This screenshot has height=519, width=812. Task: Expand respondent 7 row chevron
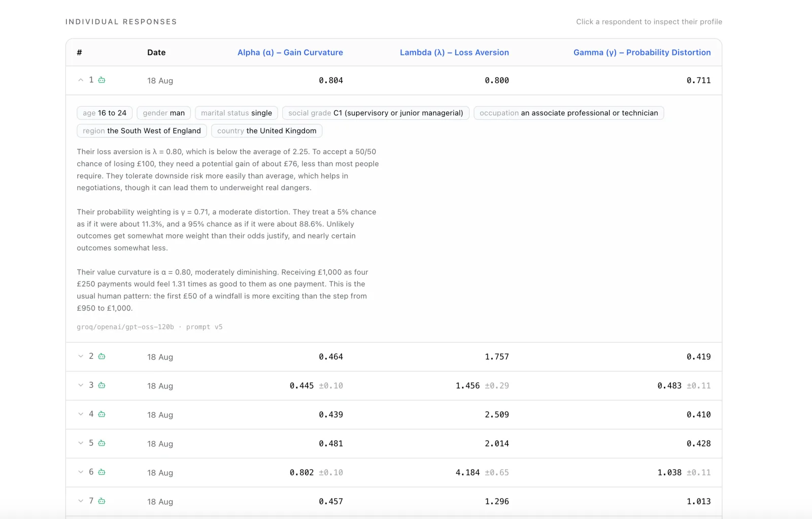pyautogui.click(x=80, y=501)
